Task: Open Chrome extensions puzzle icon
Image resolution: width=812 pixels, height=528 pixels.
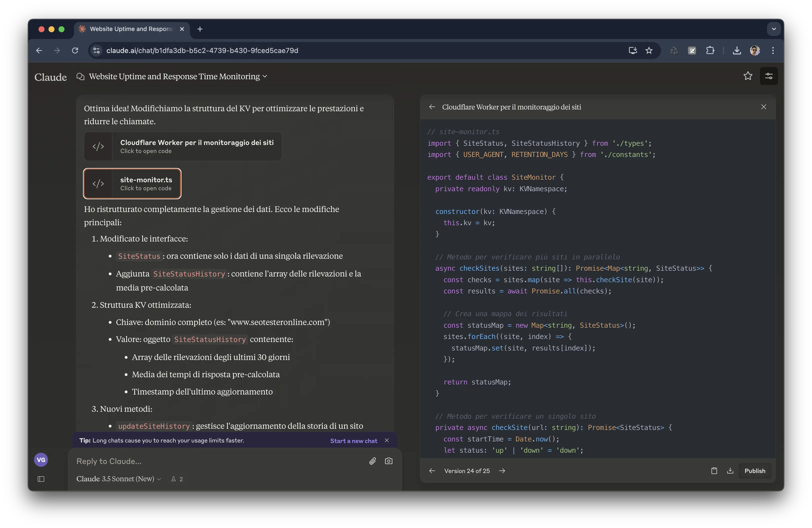Action: point(710,50)
